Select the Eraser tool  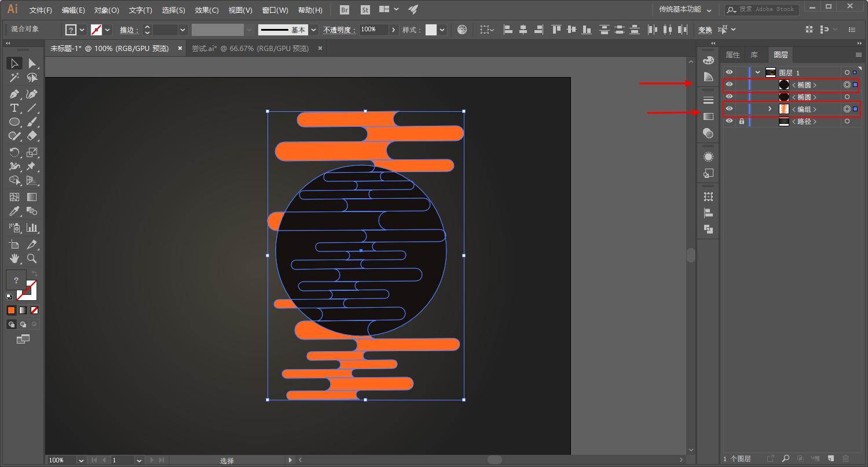(32, 136)
